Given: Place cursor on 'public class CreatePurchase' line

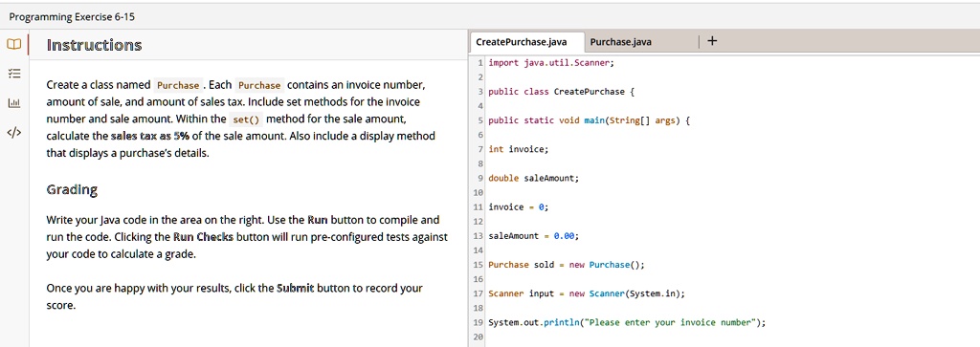Looking at the screenshot, I should pos(561,92).
